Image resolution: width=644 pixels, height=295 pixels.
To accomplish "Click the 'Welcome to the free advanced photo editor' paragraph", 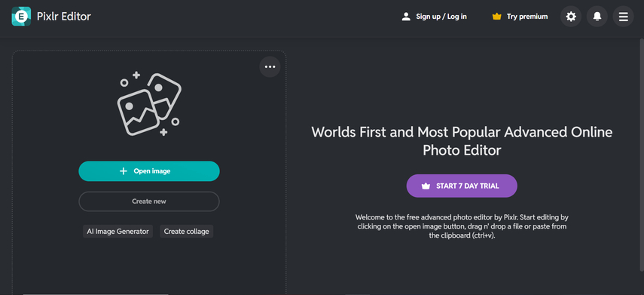I will [462, 226].
